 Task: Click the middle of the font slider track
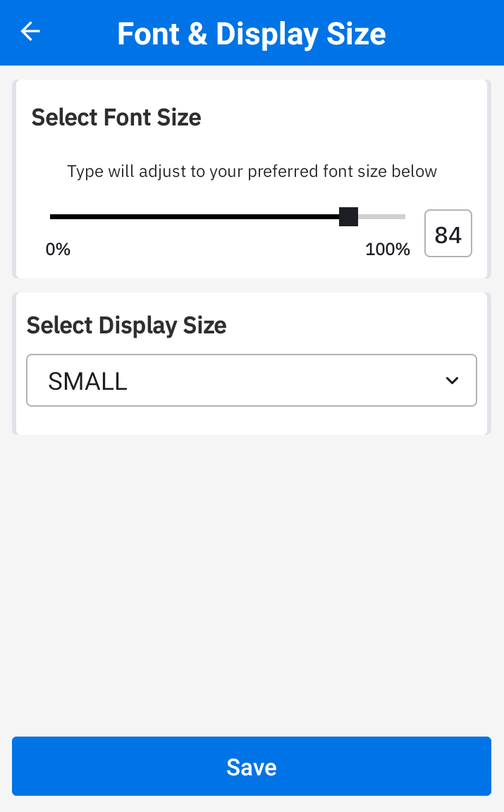228,216
